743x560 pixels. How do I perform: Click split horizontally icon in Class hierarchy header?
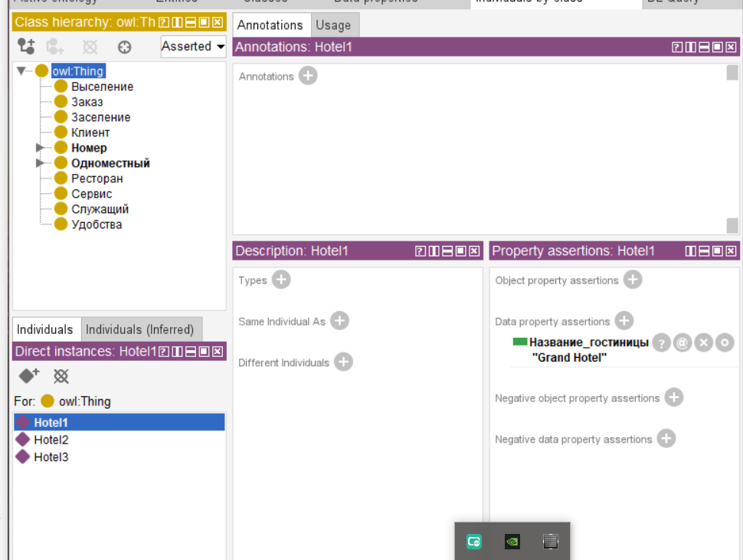point(191,22)
